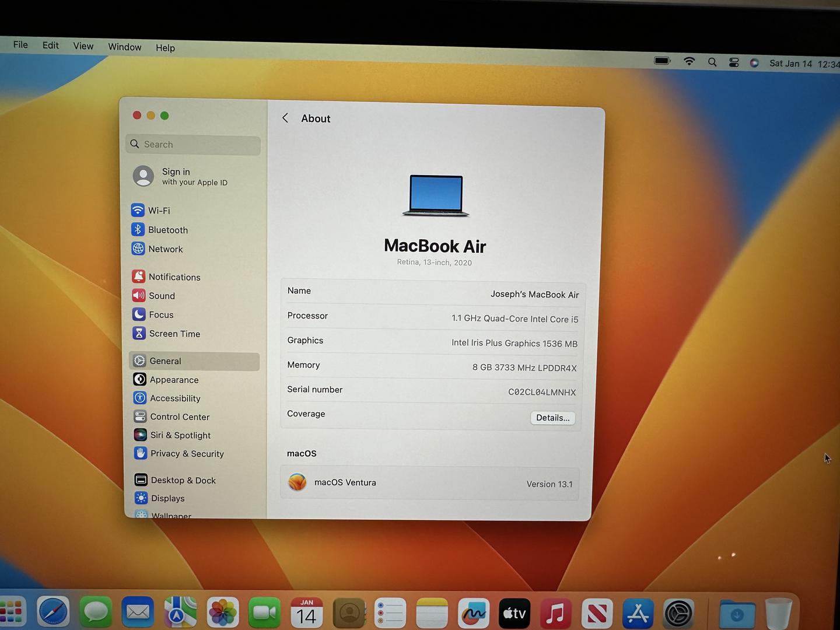This screenshot has width=840, height=630.
Task: Open Control Center in menu bar
Action: [x=734, y=62]
